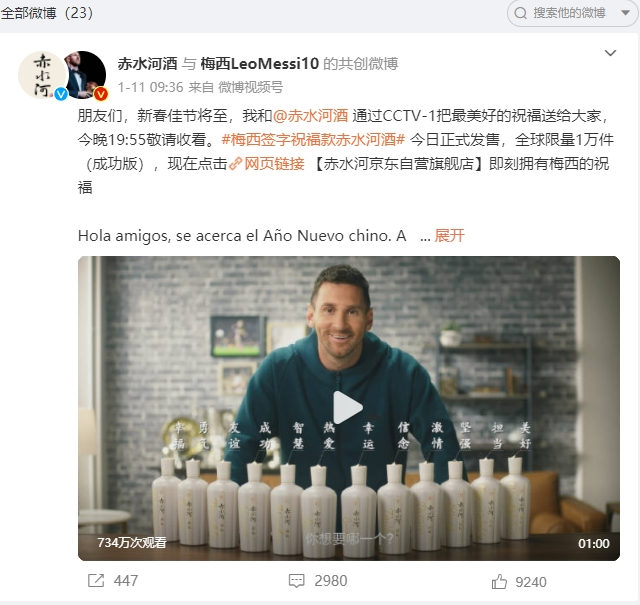
Task: Open 微博视频号 source link
Action: [x=251, y=87]
